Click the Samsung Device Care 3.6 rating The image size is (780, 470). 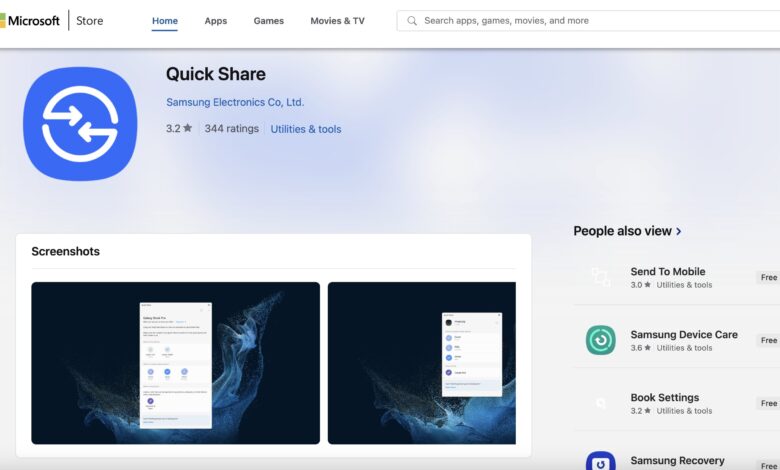pos(641,348)
